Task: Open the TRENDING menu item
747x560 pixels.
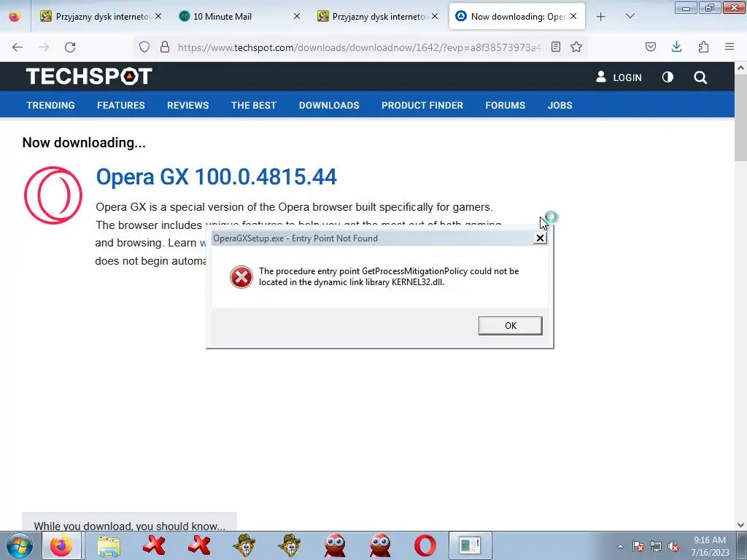Action: [x=50, y=105]
